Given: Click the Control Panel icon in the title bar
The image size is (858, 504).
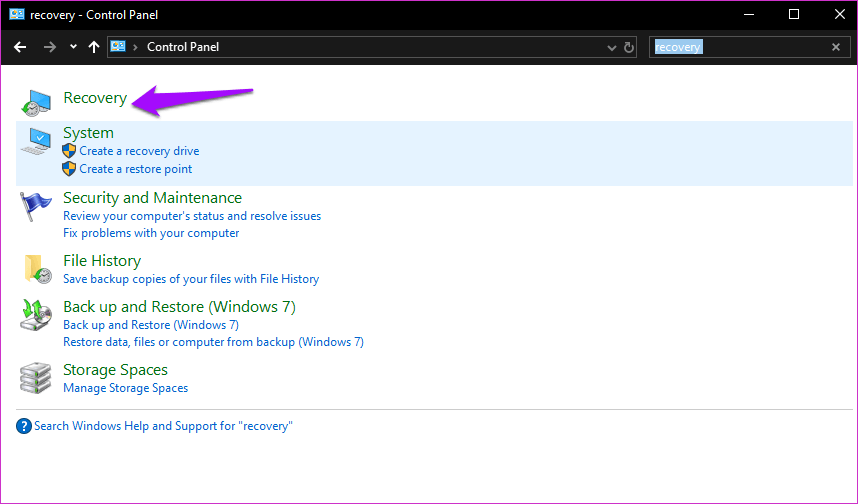Looking at the screenshot, I should tap(17, 14).
